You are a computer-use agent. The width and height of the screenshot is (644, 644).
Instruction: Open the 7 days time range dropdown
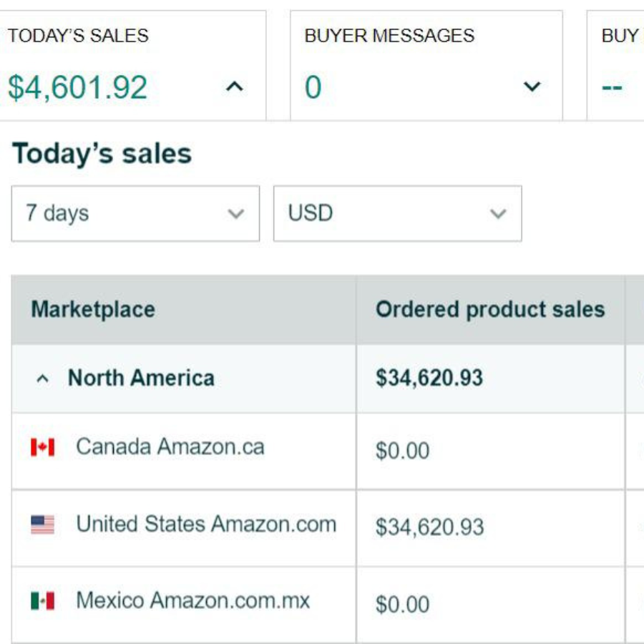(135, 213)
